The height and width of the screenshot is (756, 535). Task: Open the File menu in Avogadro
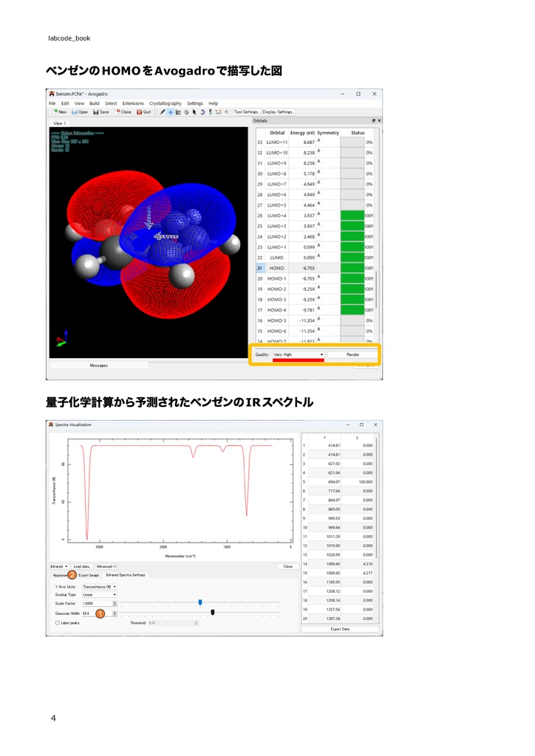[x=52, y=103]
